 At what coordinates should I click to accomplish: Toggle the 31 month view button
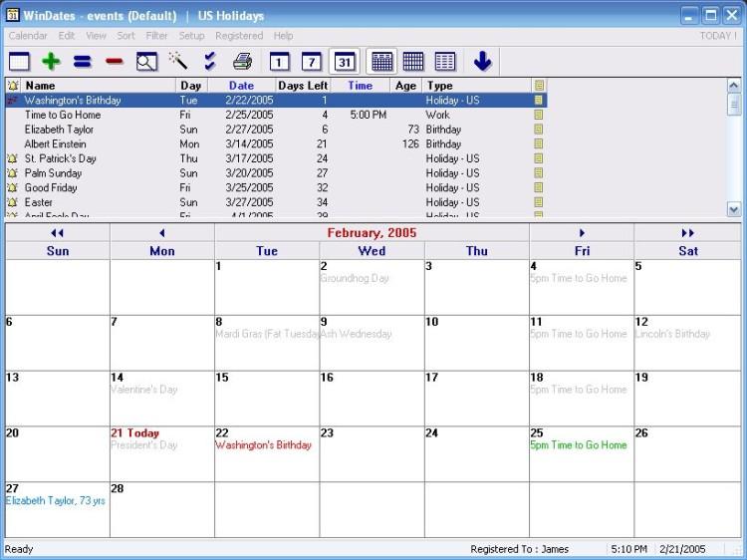point(345,62)
